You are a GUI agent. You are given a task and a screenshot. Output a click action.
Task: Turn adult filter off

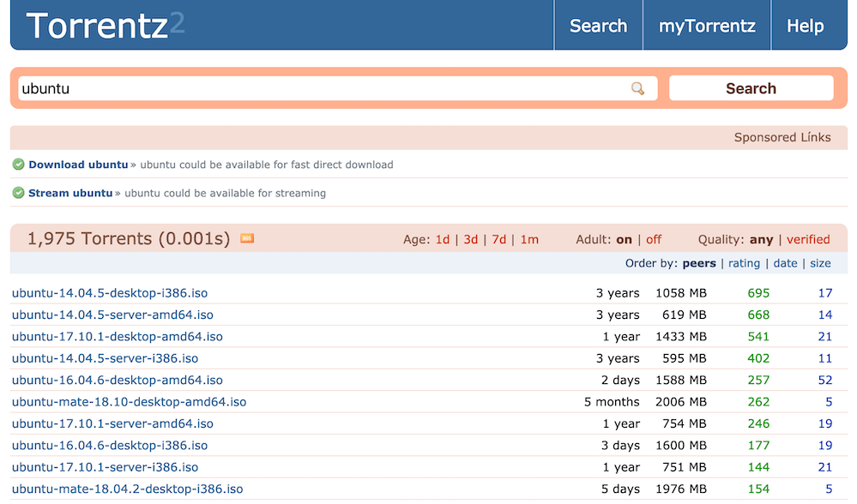pyautogui.click(x=654, y=240)
